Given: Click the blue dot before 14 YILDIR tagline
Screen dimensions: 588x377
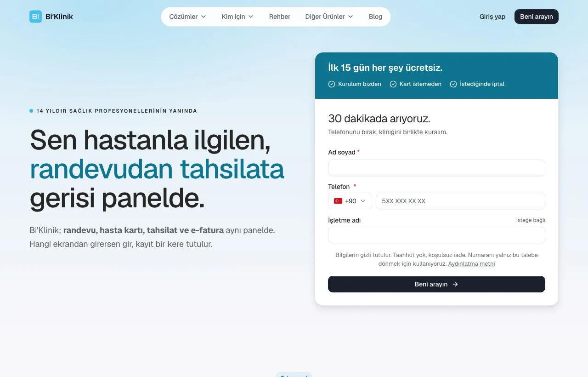Looking at the screenshot, I should click(31, 111).
